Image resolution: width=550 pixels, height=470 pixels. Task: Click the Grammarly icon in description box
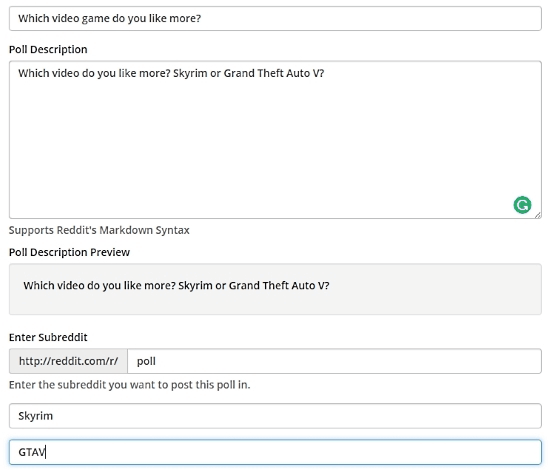click(x=522, y=205)
